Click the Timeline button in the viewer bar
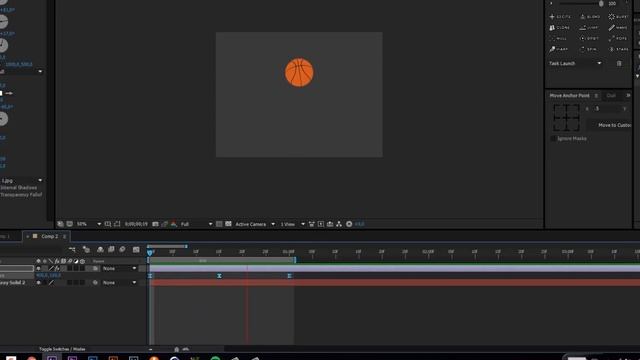Image resolution: width=640 pixels, height=360 pixels. [330, 224]
